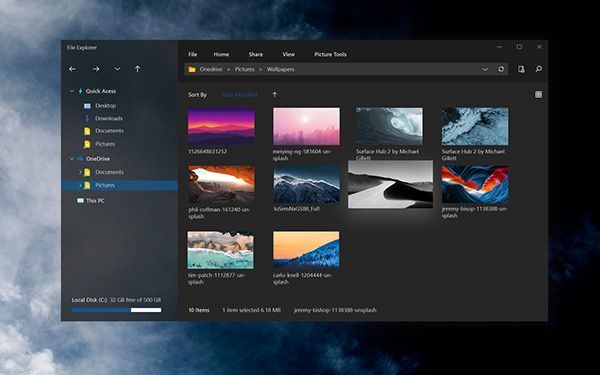600x375 pixels.
Task: Open Downloads in the sidebar
Action: tap(109, 118)
